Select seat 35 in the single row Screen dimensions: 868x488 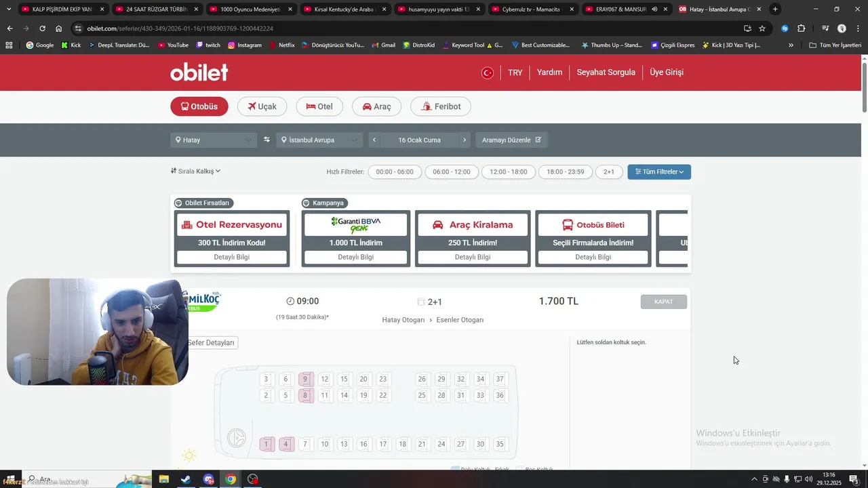500,445
